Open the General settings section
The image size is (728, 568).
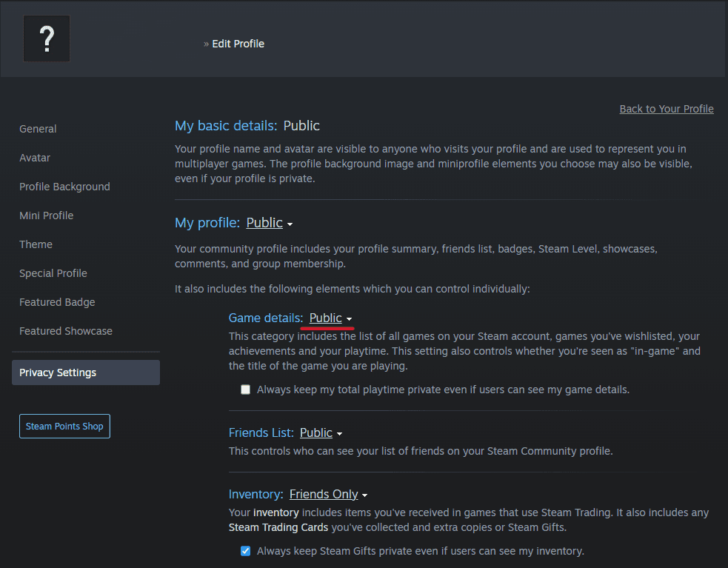pos(38,129)
